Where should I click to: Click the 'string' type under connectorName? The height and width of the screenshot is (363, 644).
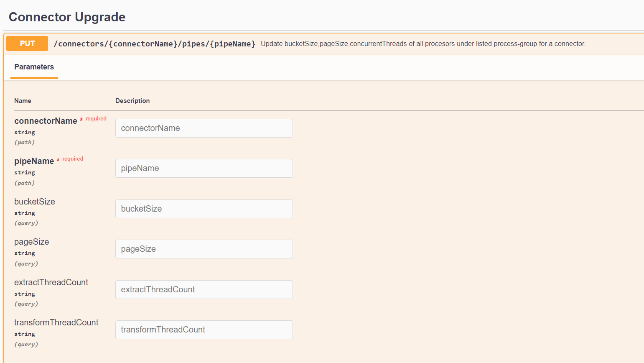click(25, 133)
